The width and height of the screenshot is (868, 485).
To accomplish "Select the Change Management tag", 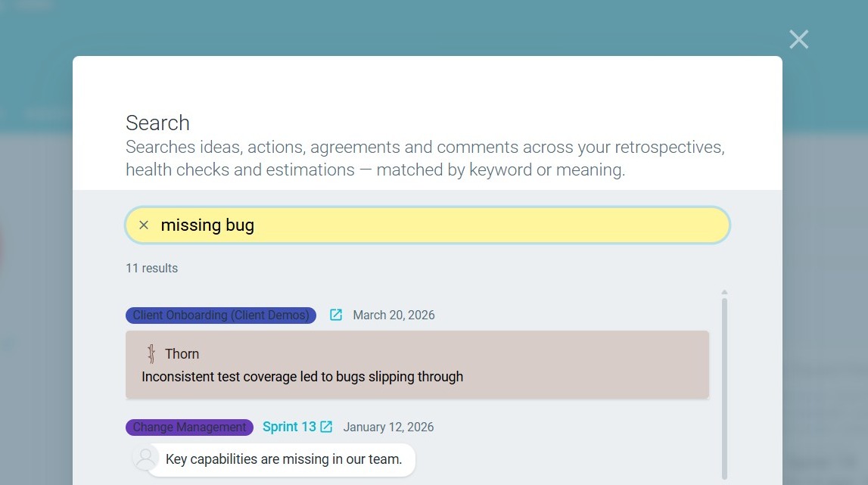I will tap(189, 427).
